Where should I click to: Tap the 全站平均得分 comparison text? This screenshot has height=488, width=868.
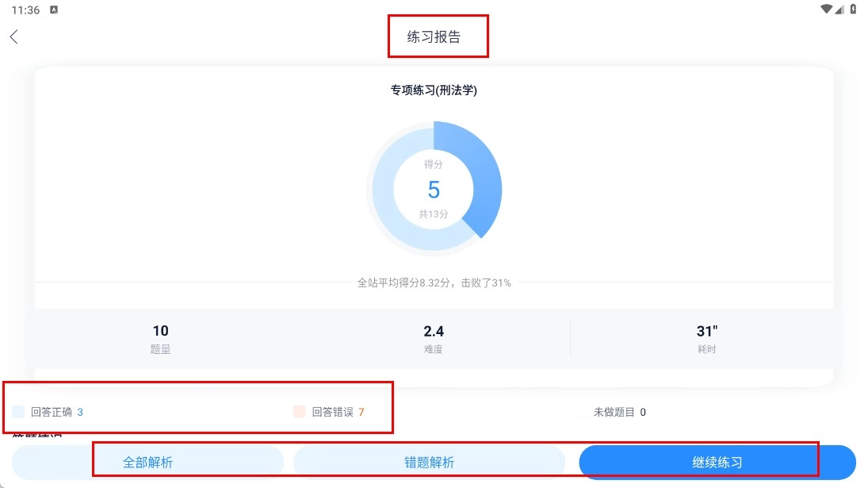[x=434, y=282]
